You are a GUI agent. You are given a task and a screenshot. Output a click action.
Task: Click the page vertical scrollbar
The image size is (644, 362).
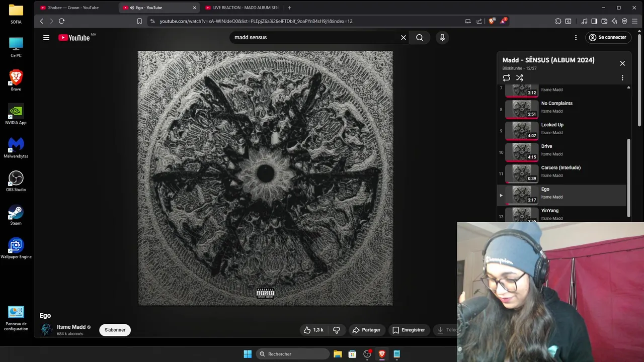639,80
